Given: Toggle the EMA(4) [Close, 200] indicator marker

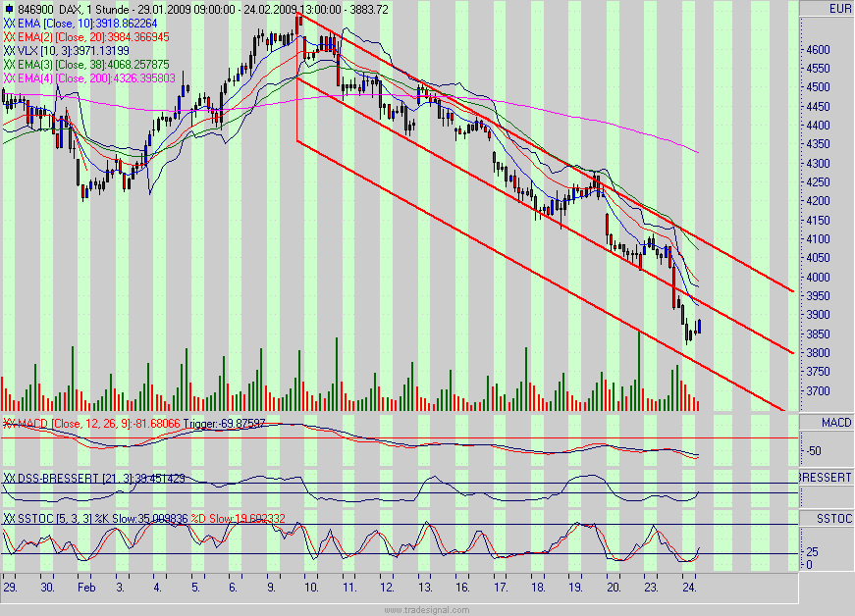Looking at the screenshot, I should (8, 75).
